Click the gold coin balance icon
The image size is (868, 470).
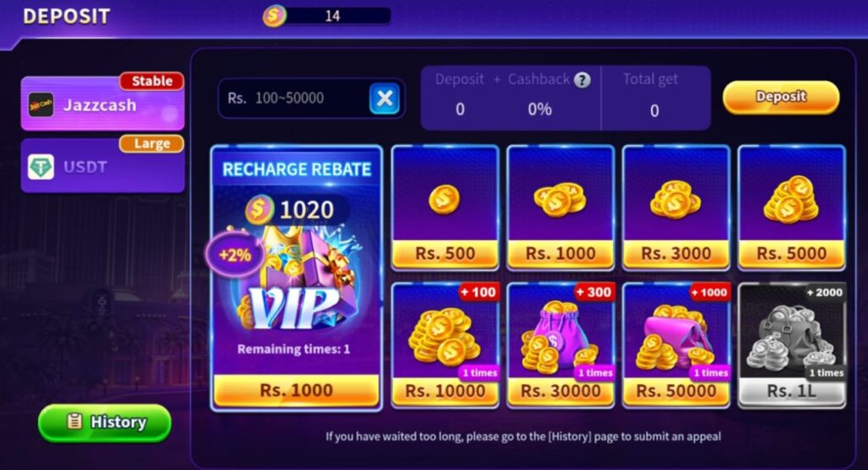click(x=274, y=15)
